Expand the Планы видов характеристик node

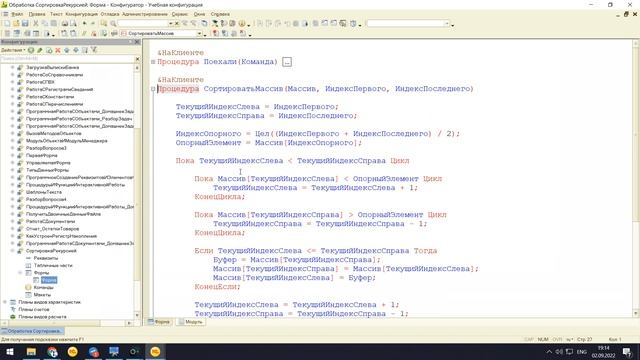tap(5, 302)
